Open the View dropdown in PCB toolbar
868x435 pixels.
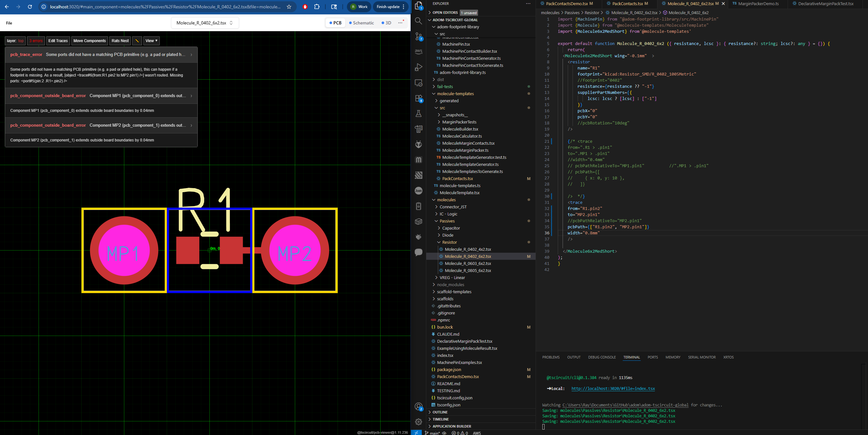151,41
